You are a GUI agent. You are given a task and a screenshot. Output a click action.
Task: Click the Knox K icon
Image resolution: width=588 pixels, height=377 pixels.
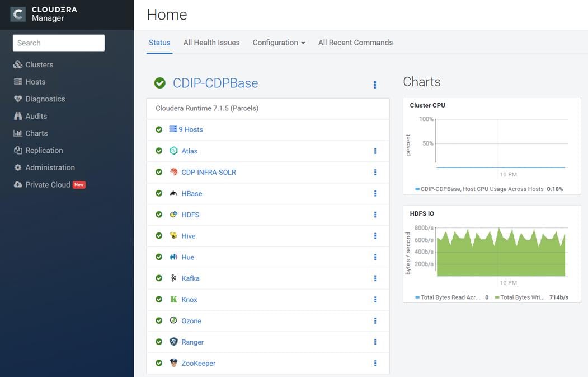tap(173, 299)
